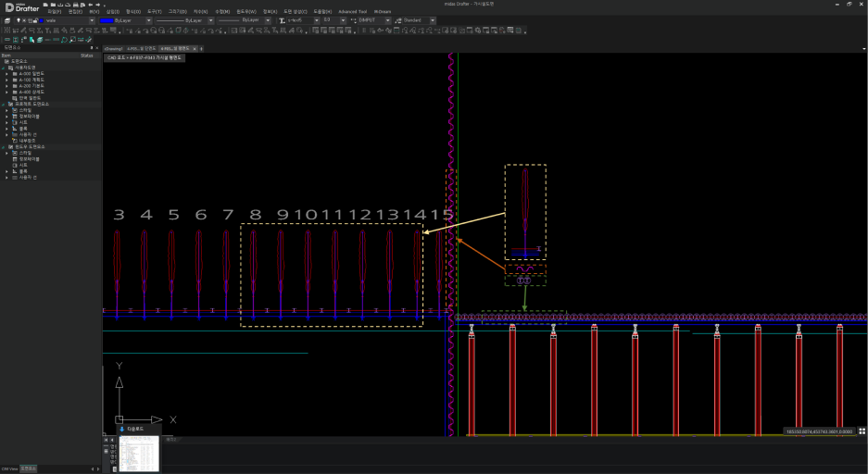Switch to the cDrawing1 tab
868x474 pixels.
point(114,49)
